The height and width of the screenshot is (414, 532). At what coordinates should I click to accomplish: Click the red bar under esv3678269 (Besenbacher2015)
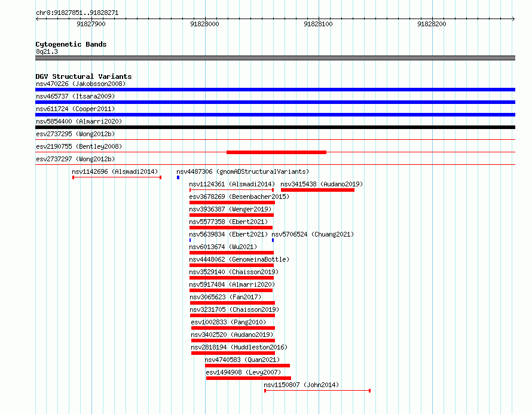pos(232,203)
